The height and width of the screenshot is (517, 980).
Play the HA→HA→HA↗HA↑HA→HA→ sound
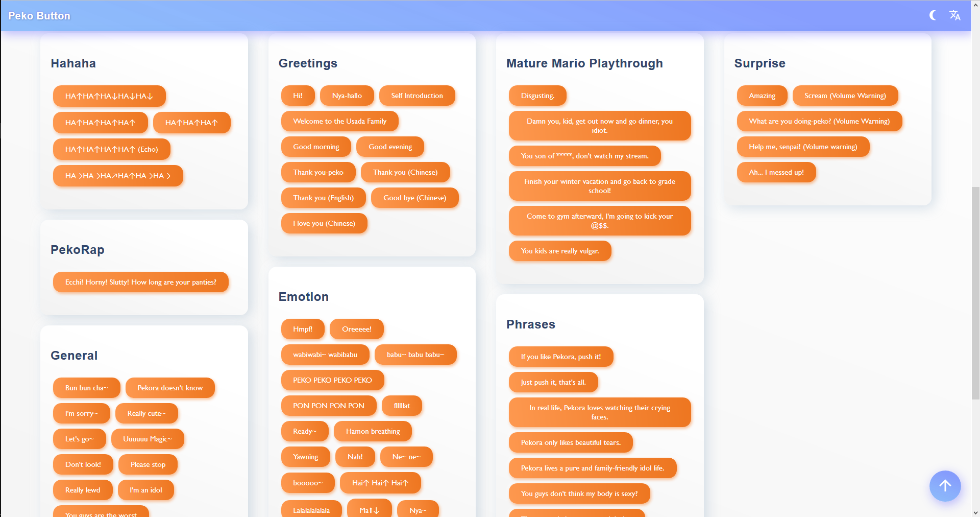pyautogui.click(x=118, y=176)
